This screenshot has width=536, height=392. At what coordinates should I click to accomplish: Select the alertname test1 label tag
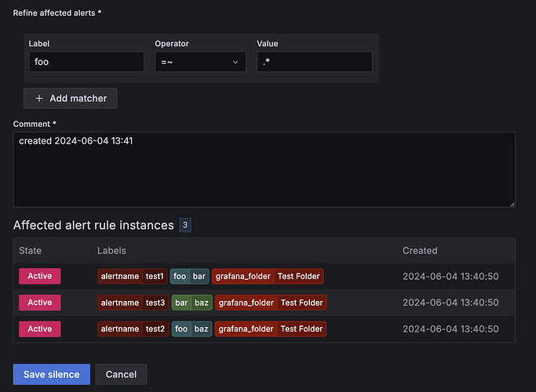(x=133, y=276)
